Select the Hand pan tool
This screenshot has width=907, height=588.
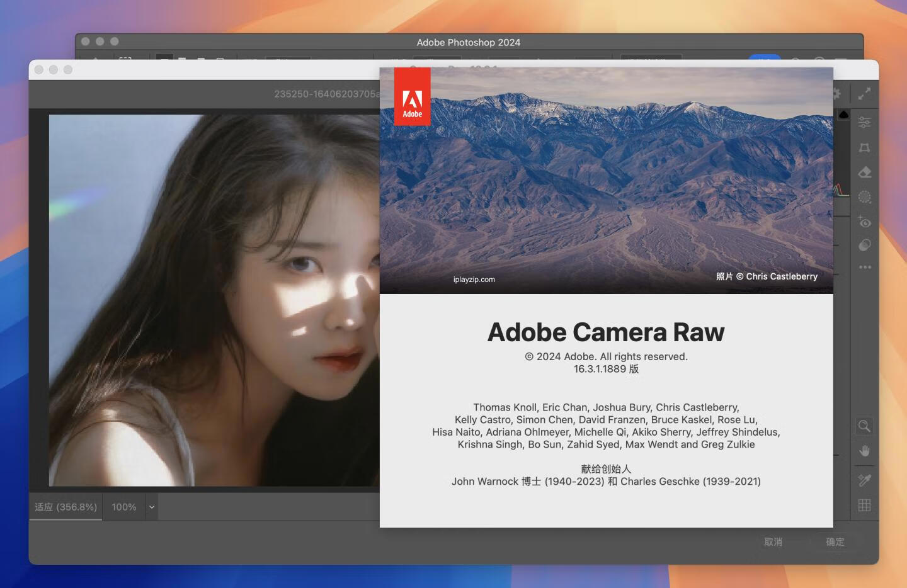click(x=865, y=451)
